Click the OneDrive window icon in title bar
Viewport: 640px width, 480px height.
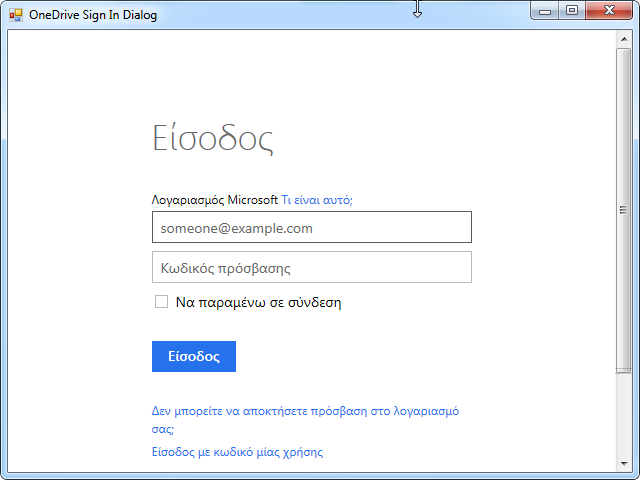[x=16, y=15]
